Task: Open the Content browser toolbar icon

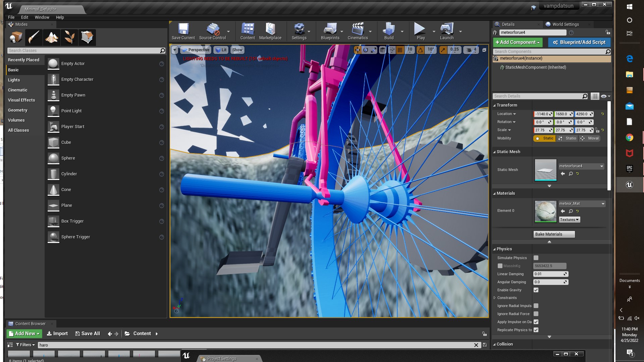Action: (x=248, y=32)
